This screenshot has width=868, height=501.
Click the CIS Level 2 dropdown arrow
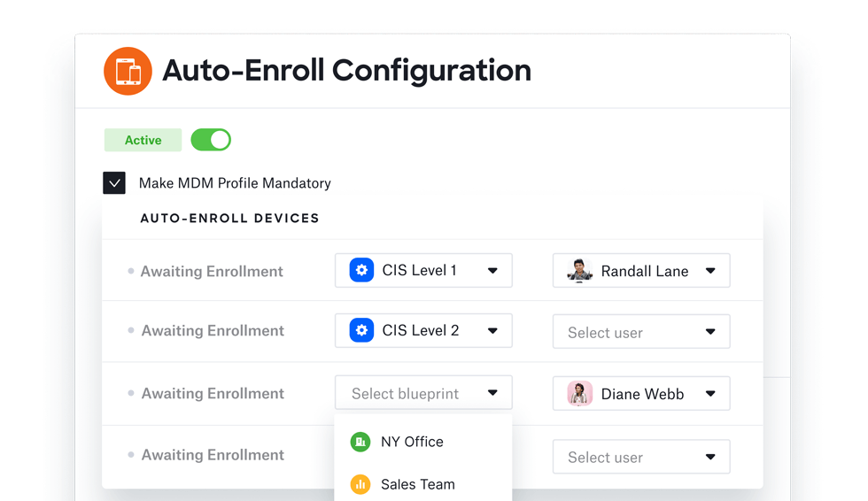[492, 331]
